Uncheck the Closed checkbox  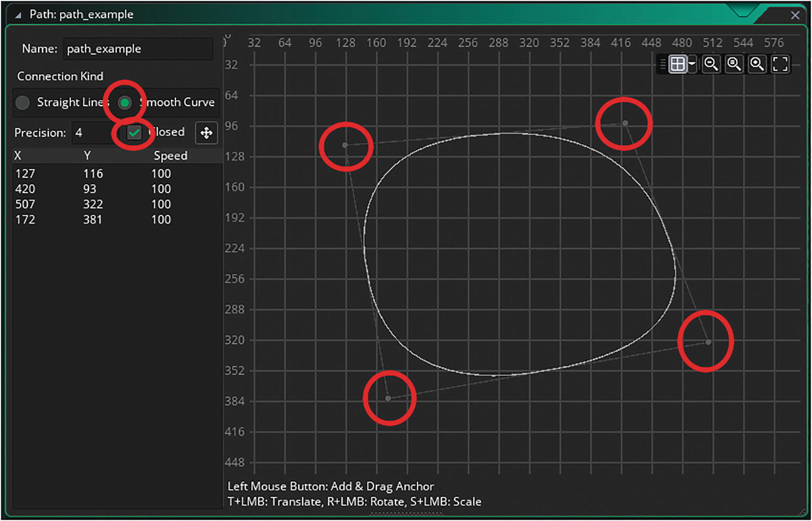click(x=134, y=133)
